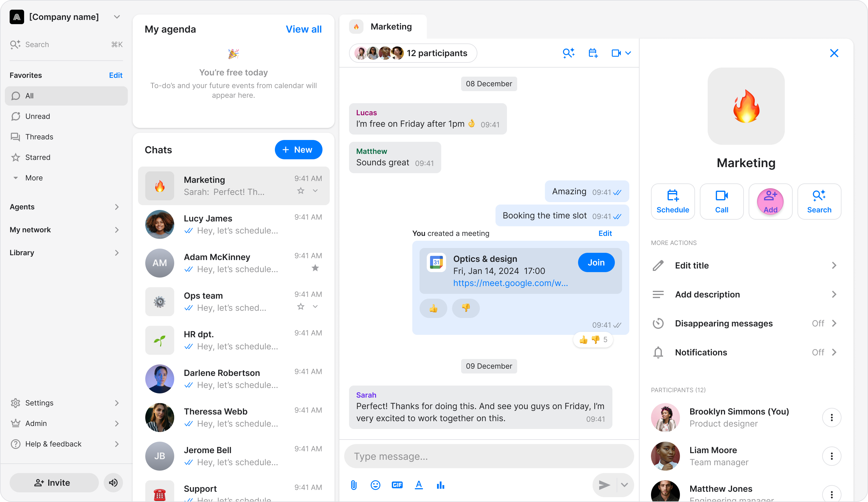Click Call in Marketing details panel

(722, 201)
